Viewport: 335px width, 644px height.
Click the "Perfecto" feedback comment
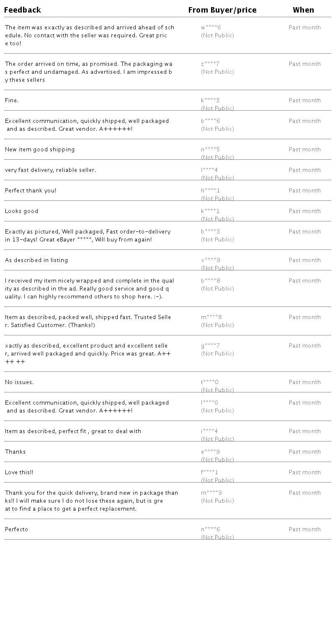[16, 530]
